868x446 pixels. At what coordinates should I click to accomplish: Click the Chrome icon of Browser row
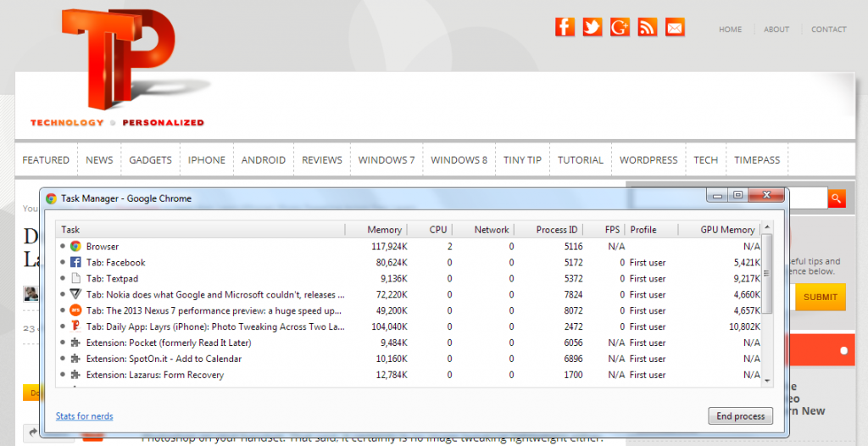[75, 246]
